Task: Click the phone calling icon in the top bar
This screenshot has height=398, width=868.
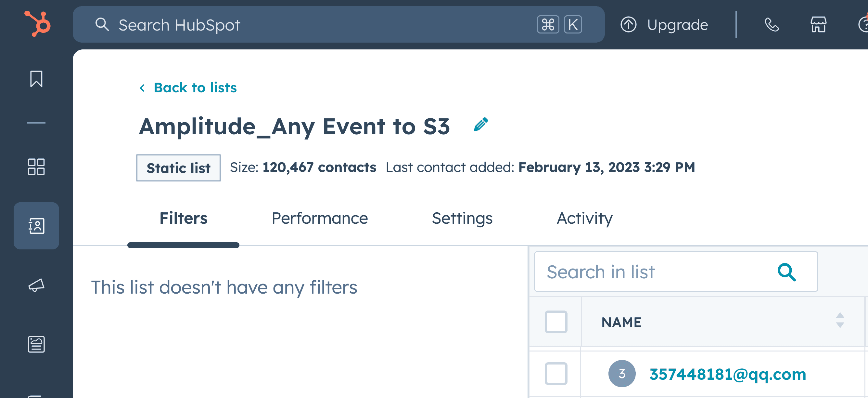Action: [772, 25]
